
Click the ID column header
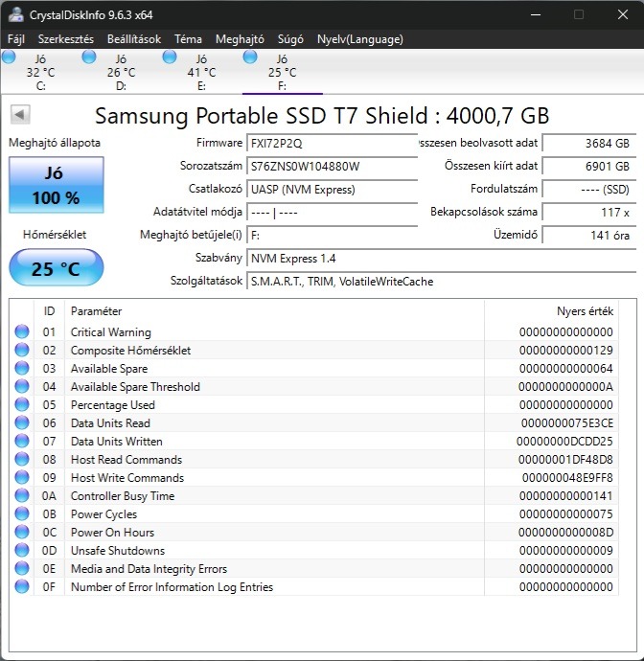(49, 311)
